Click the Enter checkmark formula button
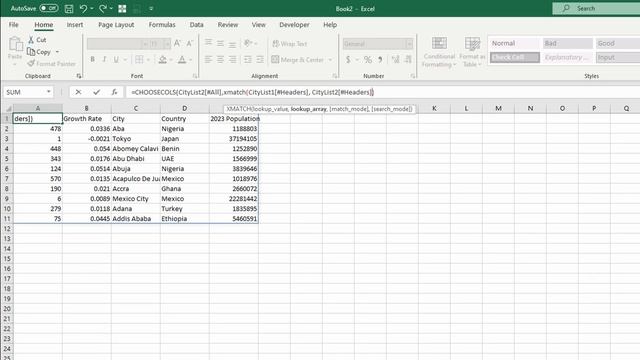The image size is (640, 360). point(96,92)
